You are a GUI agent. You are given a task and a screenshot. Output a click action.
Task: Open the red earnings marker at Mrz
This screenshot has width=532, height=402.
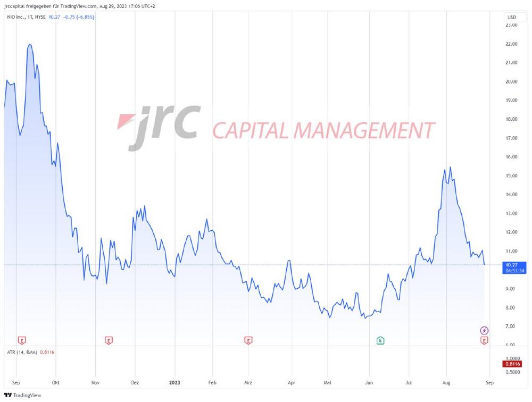tap(248, 340)
